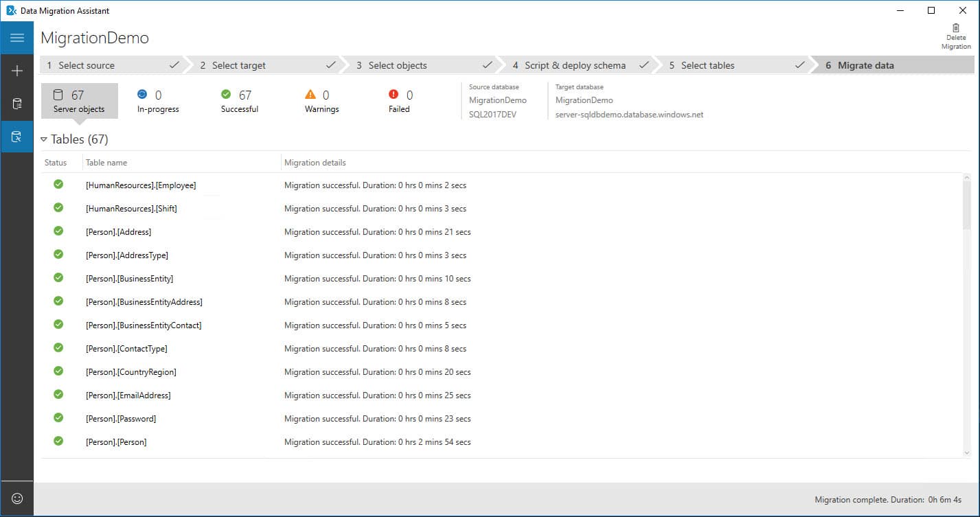
Task: Select the [Person].[Person] table name
Action: tap(116, 442)
